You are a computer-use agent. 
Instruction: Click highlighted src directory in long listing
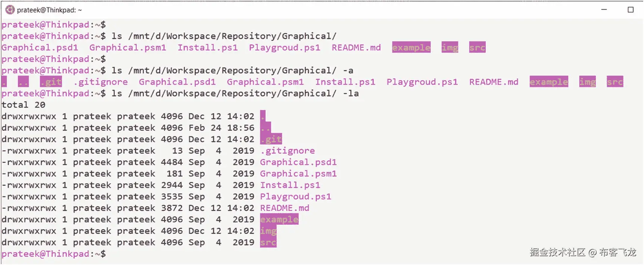(x=268, y=242)
